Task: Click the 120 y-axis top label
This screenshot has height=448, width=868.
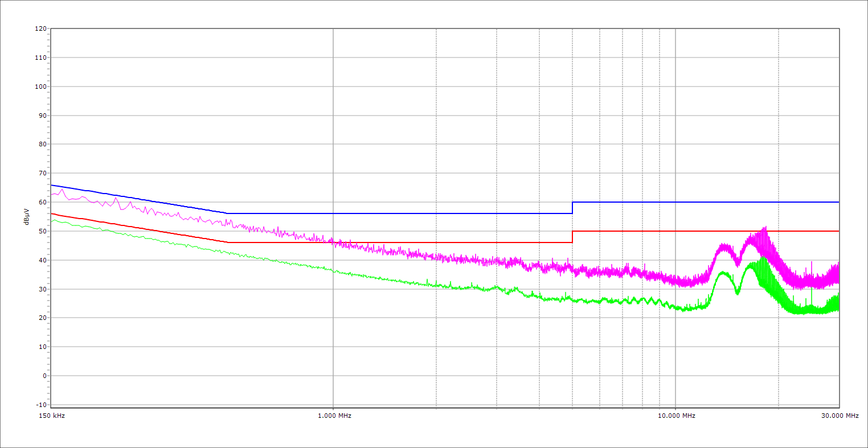Action: (40, 28)
